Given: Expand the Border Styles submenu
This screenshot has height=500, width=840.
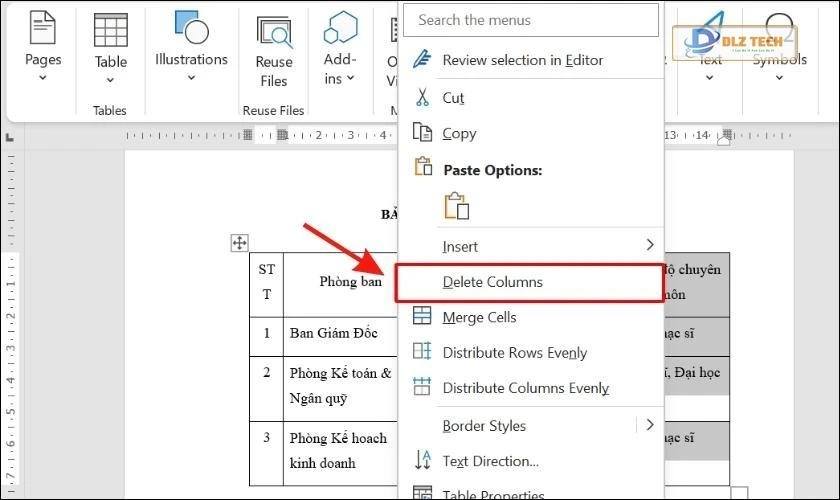Looking at the screenshot, I should 649,425.
